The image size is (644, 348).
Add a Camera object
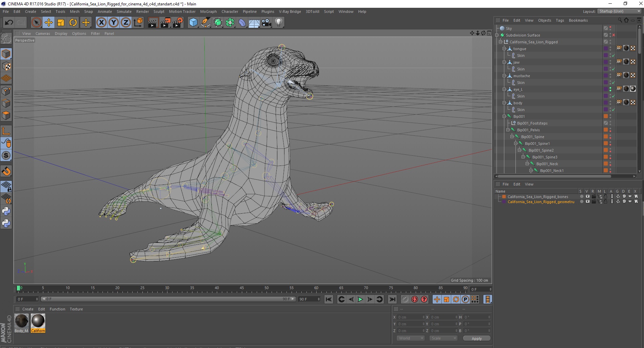pos(267,23)
